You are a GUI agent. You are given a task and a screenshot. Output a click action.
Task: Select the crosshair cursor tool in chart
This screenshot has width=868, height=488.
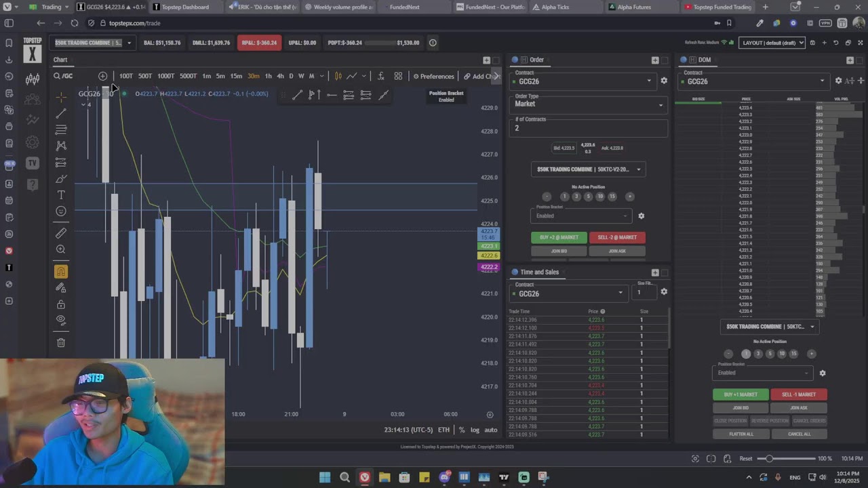pyautogui.click(x=61, y=97)
